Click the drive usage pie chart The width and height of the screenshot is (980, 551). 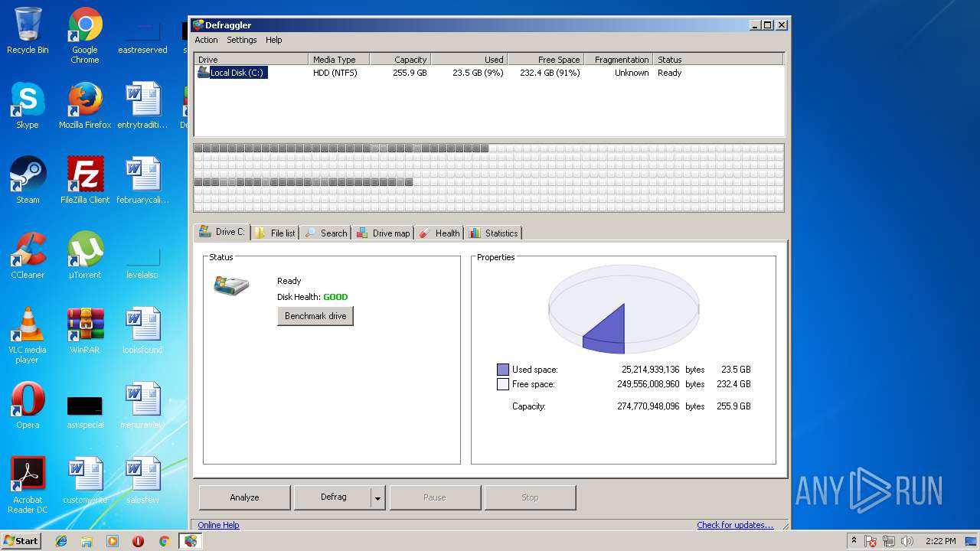point(624,310)
